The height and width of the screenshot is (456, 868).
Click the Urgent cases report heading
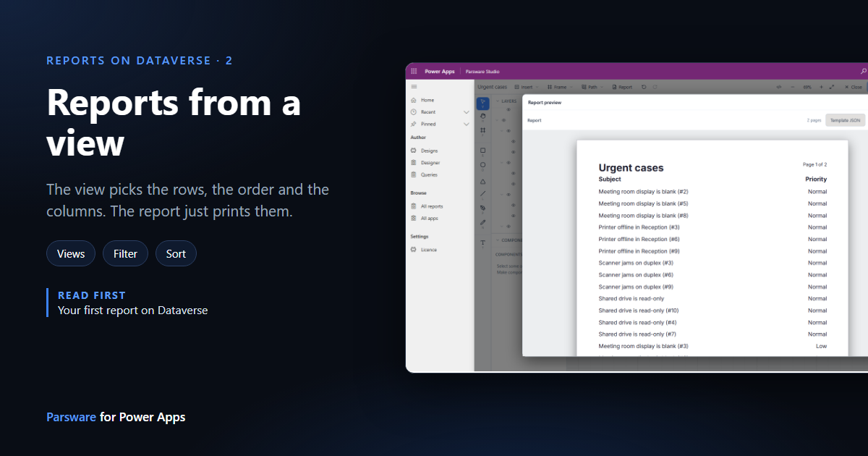(x=631, y=168)
